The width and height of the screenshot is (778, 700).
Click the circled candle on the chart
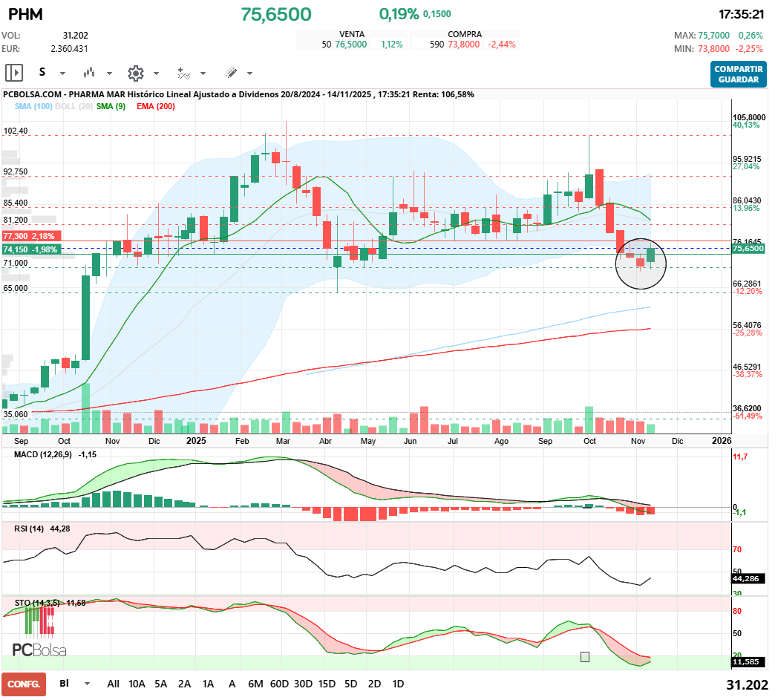(641, 262)
